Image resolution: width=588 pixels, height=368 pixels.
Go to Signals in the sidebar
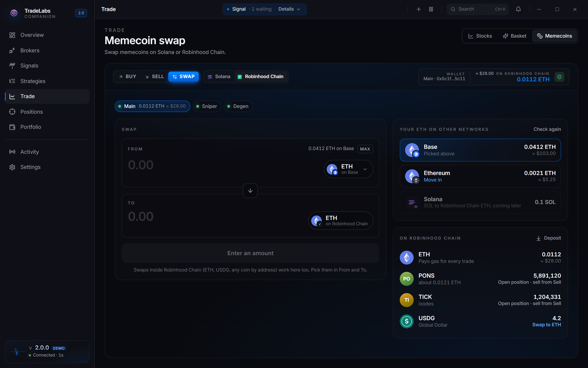click(x=47, y=66)
